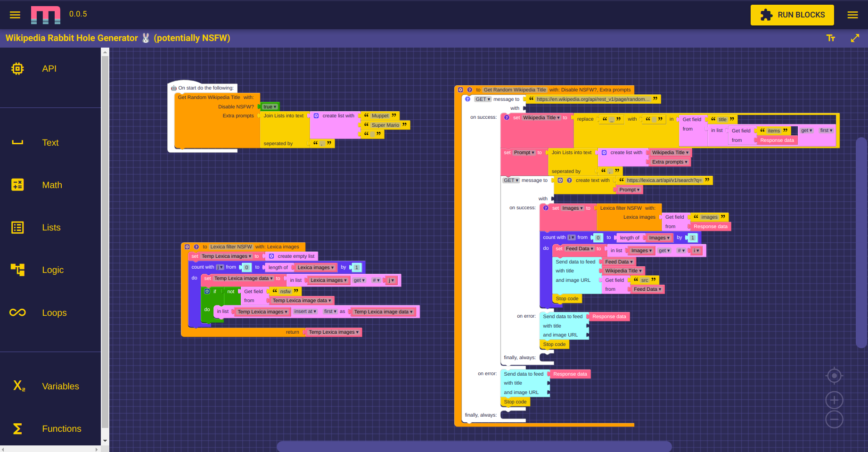
Task: Open help on Get Random Wikipedia Title function
Action: (x=469, y=90)
